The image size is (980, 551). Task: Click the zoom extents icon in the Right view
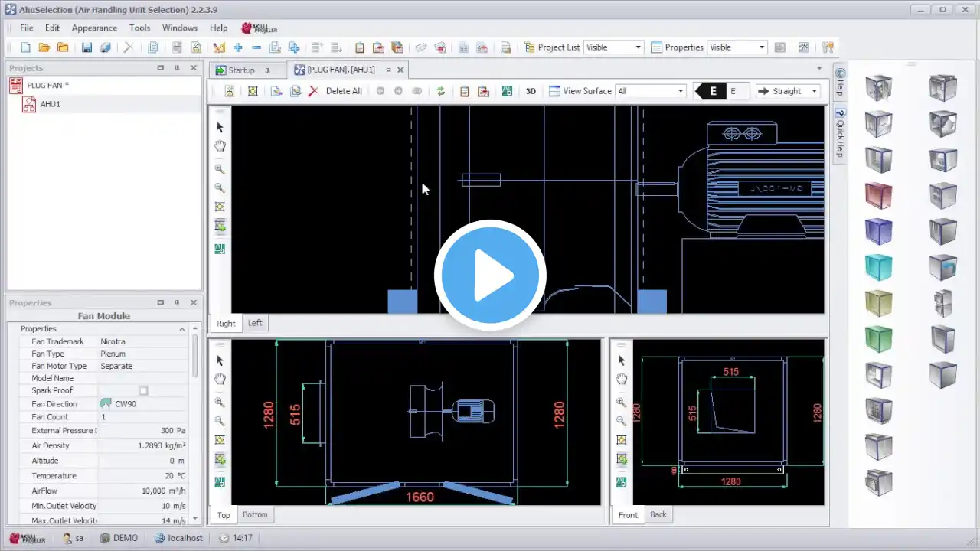click(220, 207)
